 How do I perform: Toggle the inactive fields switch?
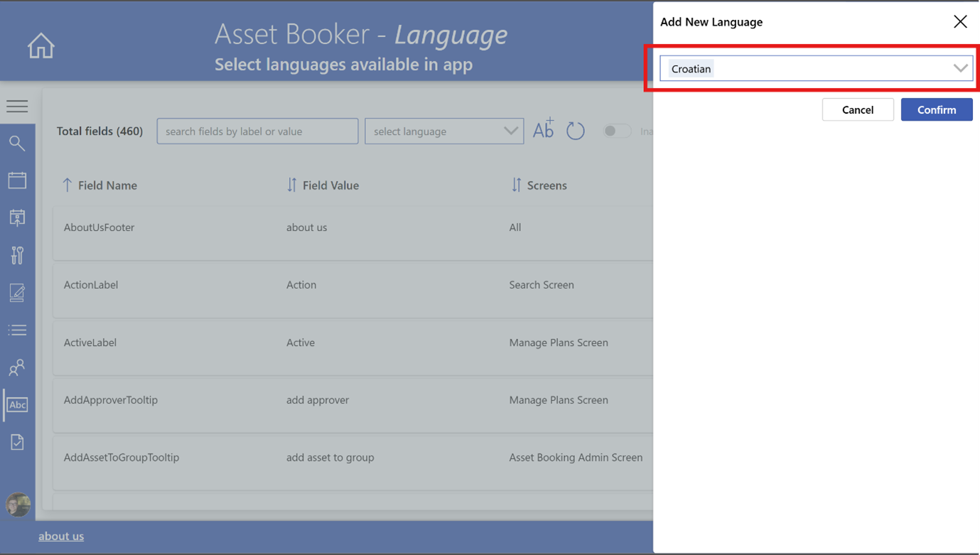[x=616, y=131]
